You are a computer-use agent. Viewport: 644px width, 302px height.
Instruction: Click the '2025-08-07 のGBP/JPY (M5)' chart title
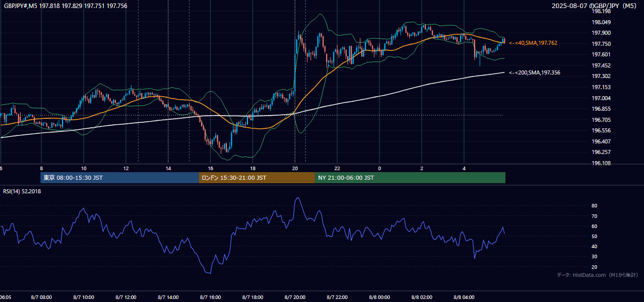click(x=595, y=6)
